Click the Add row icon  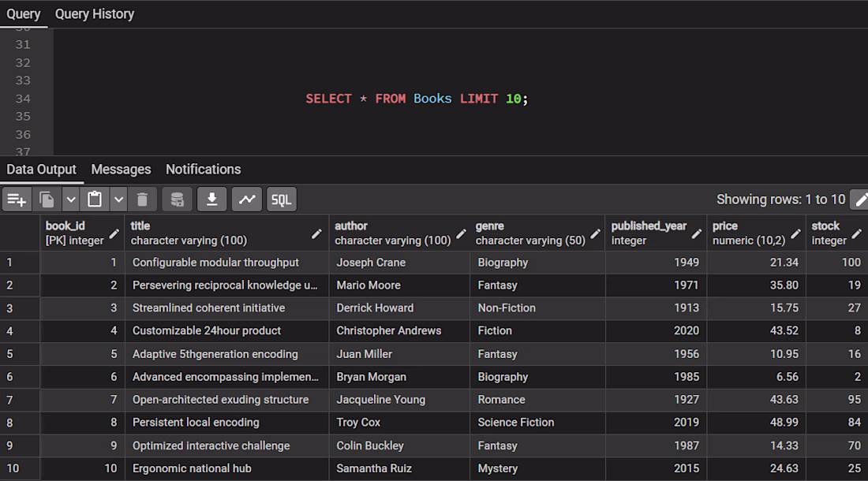[x=17, y=199]
